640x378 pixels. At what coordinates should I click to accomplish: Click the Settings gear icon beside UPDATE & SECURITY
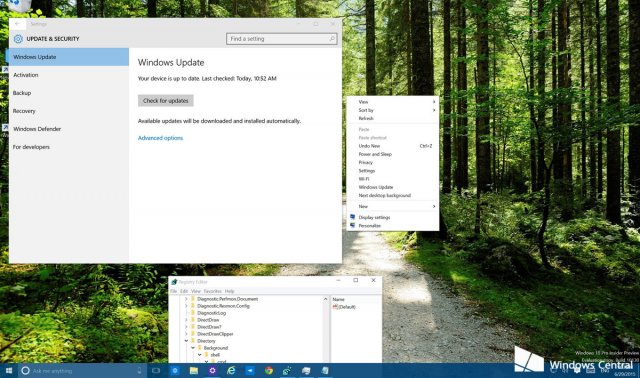point(18,39)
